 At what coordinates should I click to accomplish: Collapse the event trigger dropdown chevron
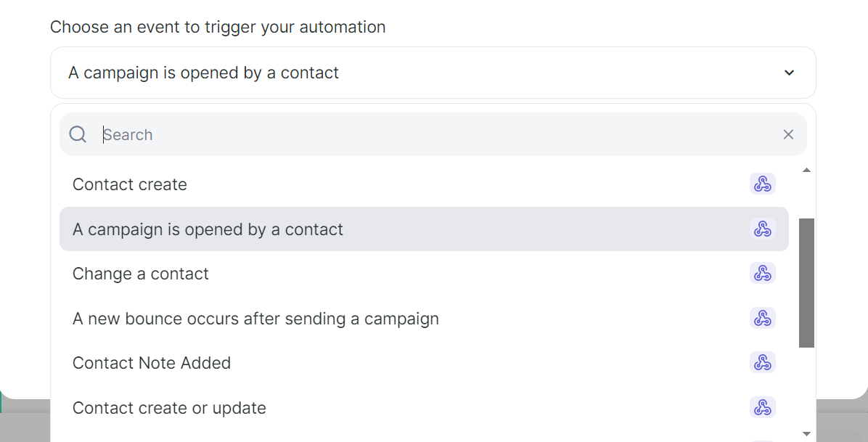[x=790, y=73]
